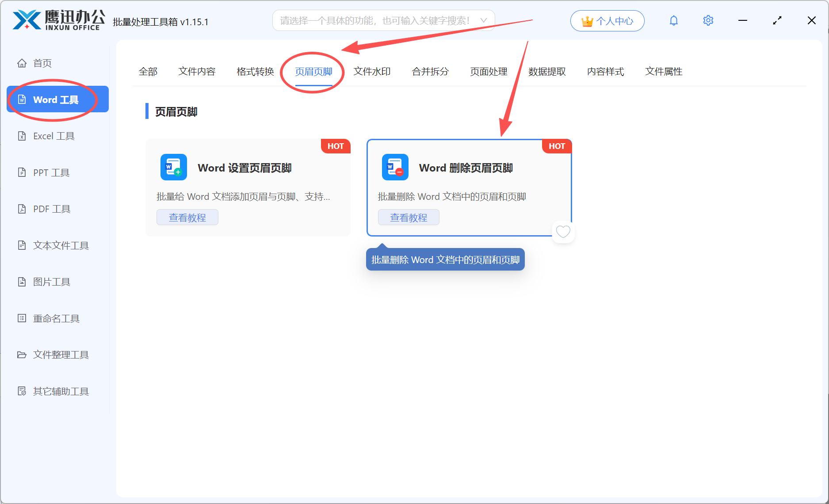Click HOT badge on Word 设置页眉页脚

(x=336, y=146)
